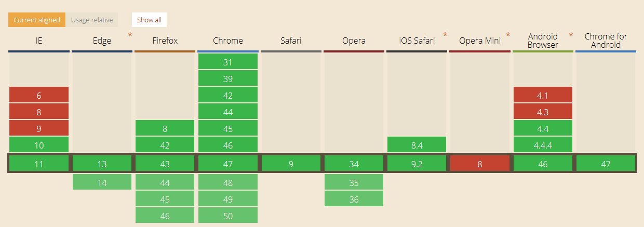Screen dimensions: 644x227
Task: Click the asterisk beside Opera Mini
Action: [508, 35]
